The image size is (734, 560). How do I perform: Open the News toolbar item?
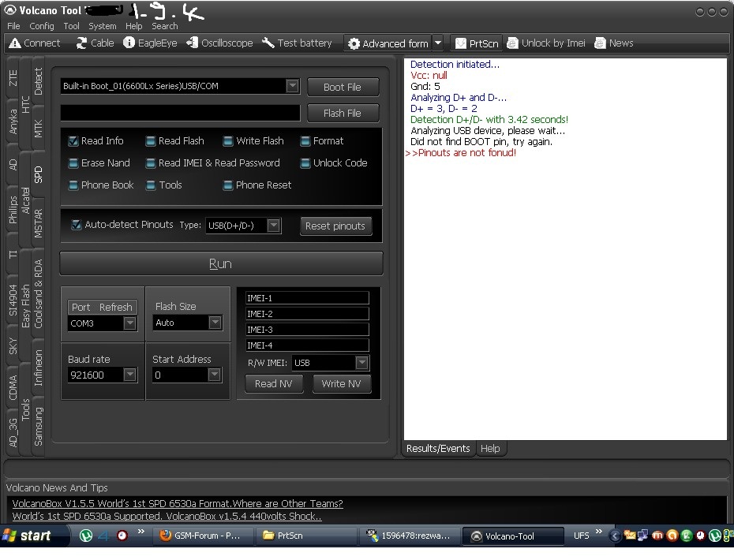(x=614, y=43)
